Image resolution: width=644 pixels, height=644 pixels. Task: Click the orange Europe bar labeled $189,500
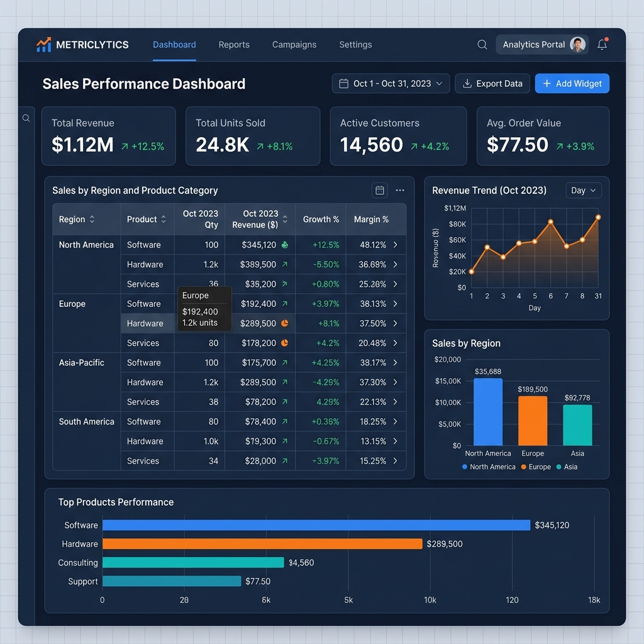click(533, 421)
